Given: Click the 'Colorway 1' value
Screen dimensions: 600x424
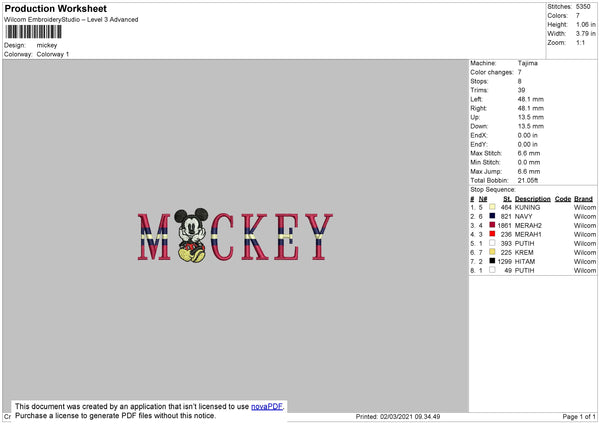Looking at the screenshot, I should pyautogui.click(x=53, y=54).
